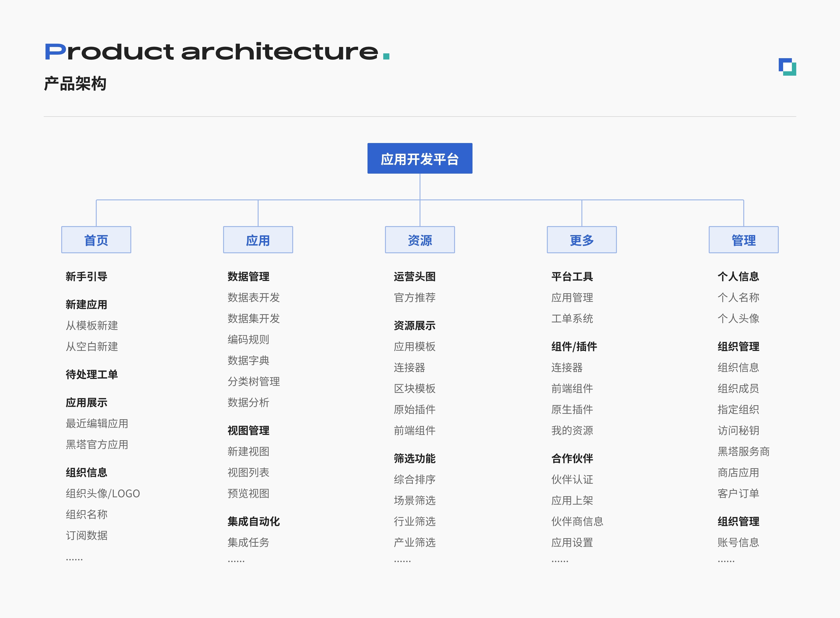Select the 资源 node box
840x618 pixels.
click(419, 240)
